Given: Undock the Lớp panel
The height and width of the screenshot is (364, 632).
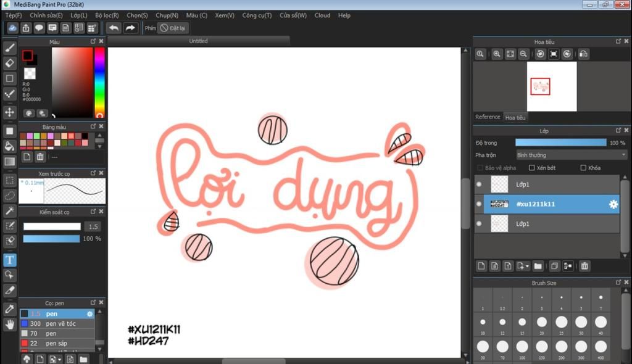Looking at the screenshot, I should pos(618,131).
